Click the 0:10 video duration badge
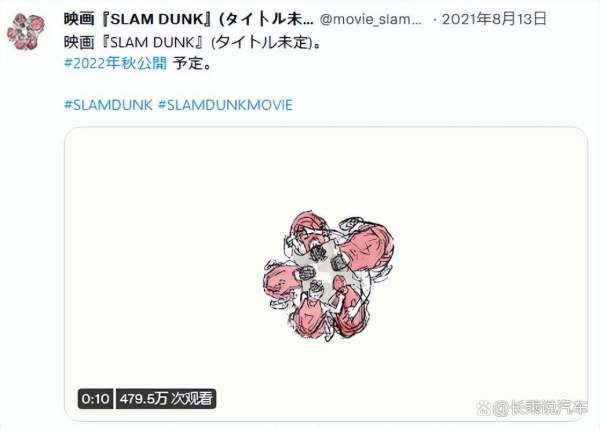 95,399
